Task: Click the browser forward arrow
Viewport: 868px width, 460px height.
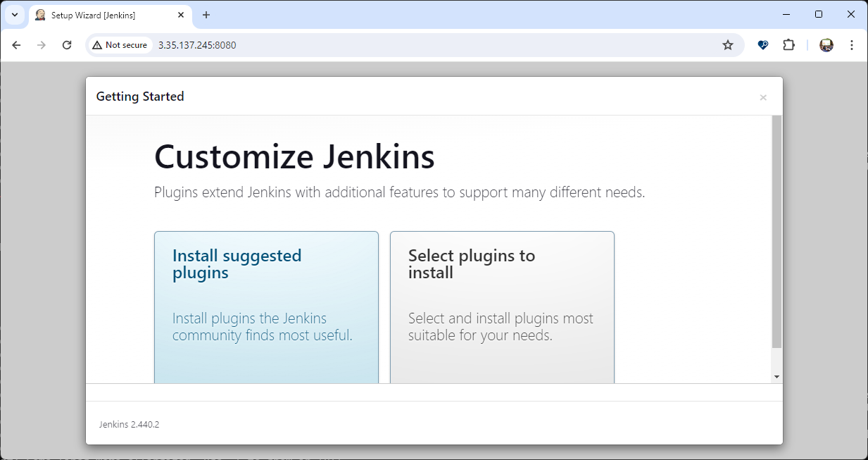Action: coord(42,45)
